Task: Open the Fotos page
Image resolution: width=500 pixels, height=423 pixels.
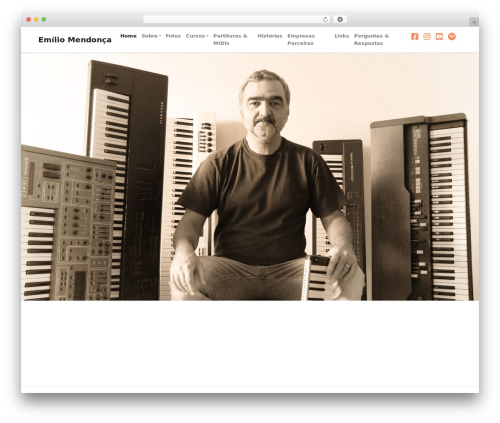Action: pos(173,36)
